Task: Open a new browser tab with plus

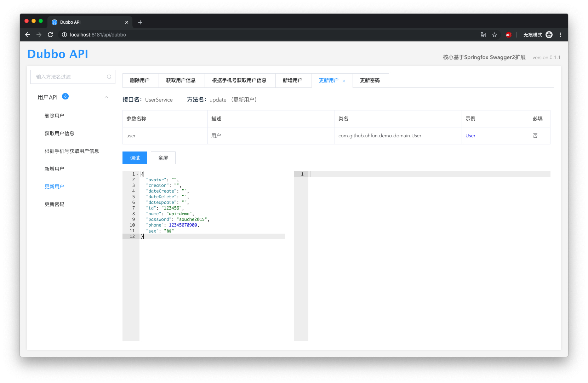Action: pos(140,22)
